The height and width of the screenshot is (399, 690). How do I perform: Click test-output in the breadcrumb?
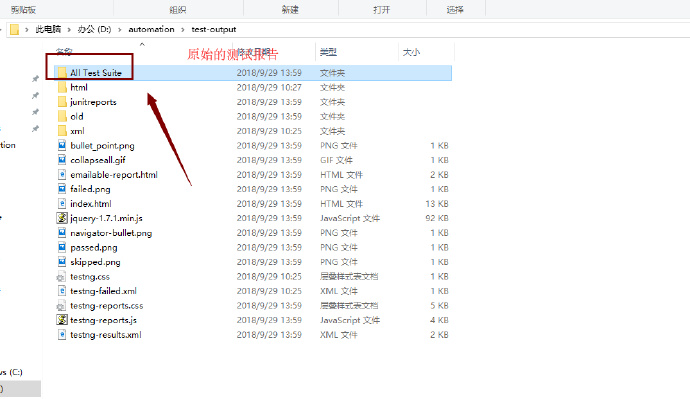point(214,29)
